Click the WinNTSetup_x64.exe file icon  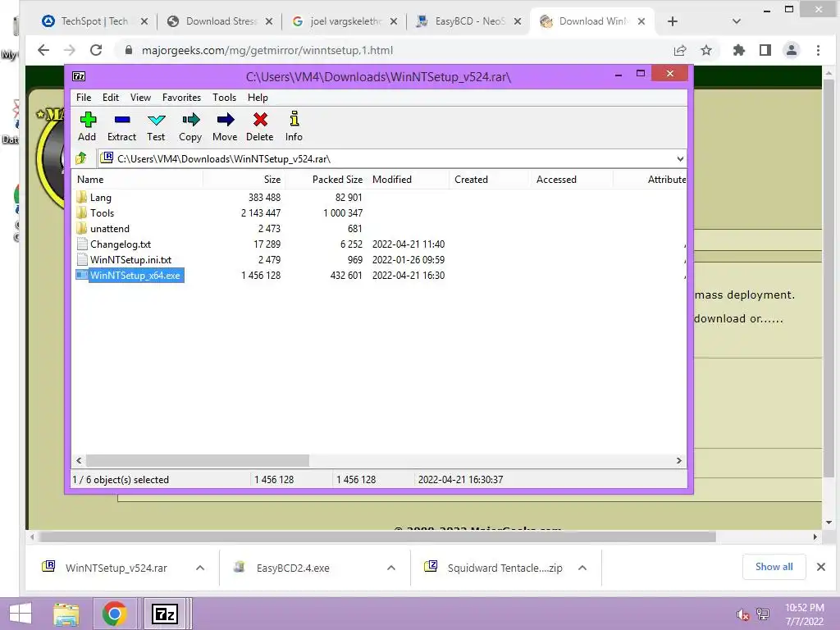pyautogui.click(x=81, y=275)
